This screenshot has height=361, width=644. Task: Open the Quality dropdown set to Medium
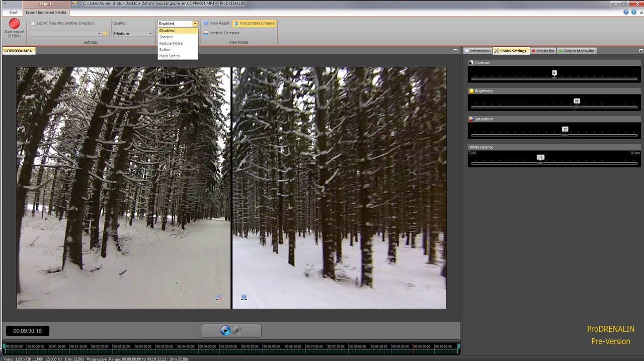pos(133,33)
